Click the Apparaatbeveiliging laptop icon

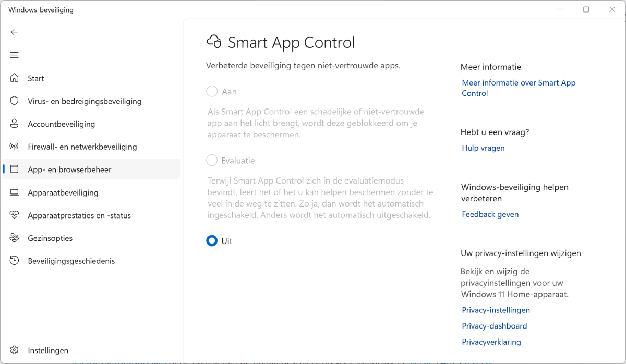[x=15, y=192]
